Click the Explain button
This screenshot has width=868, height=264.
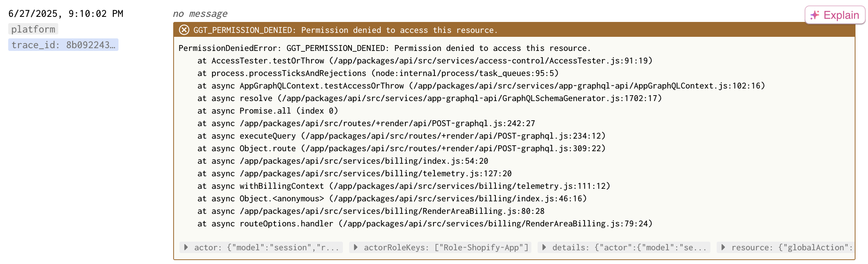tap(835, 15)
